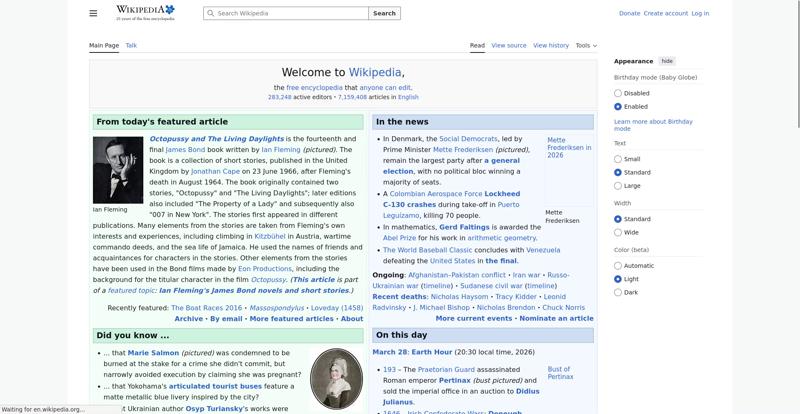Click inside the Search Wikipedia field
The height and width of the screenshot is (414, 800).
290,14
